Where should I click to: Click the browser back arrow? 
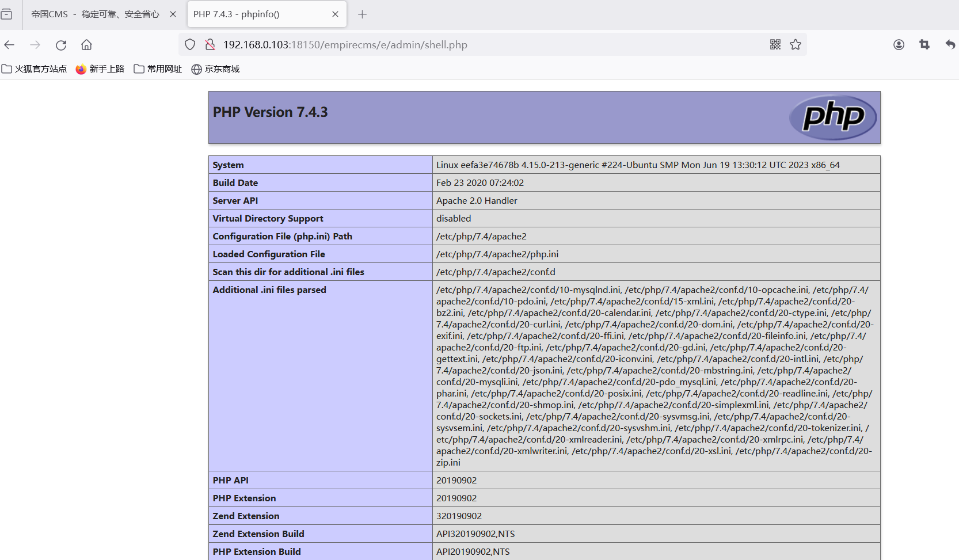click(9, 45)
